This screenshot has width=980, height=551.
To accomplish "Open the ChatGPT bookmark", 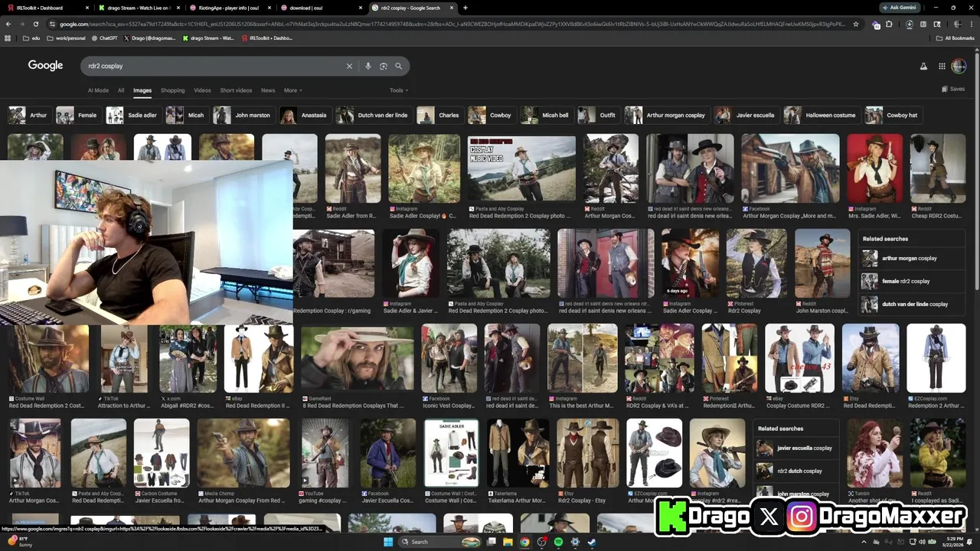I will tap(104, 37).
